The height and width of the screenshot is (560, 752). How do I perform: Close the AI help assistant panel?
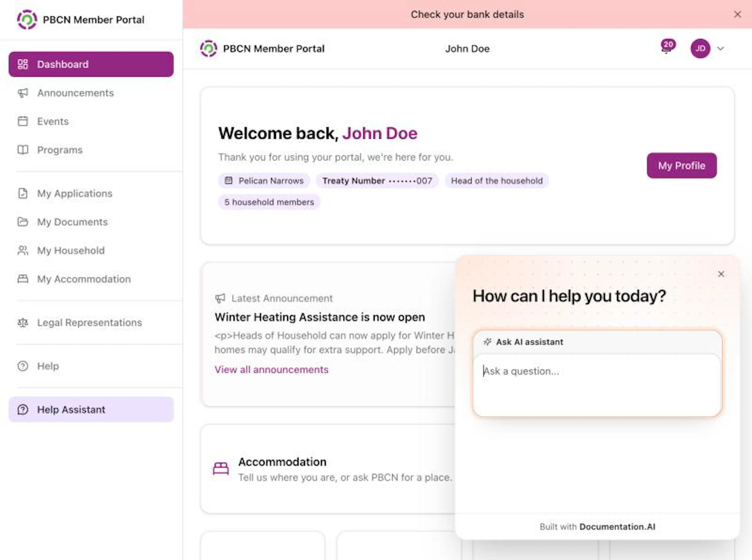tap(721, 274)
